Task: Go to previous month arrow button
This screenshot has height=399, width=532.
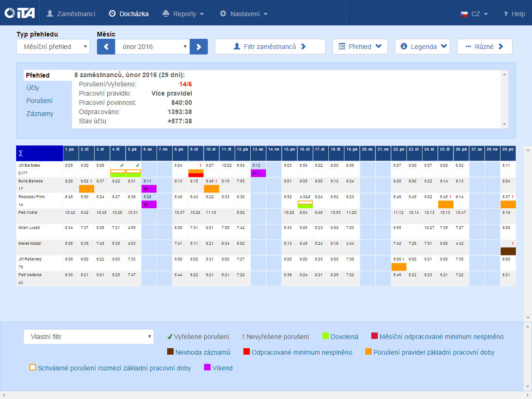Action: 106,47
